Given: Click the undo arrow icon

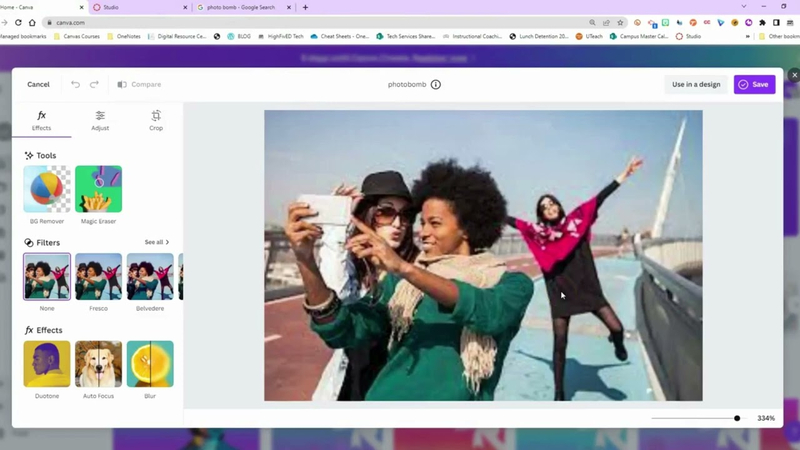Looking at the screenshot, I should click(76, 84).
